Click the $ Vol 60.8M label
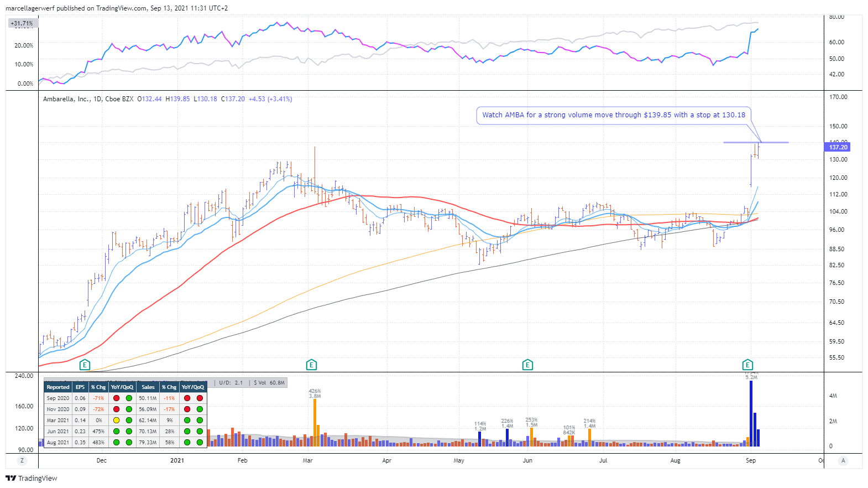The width and height of the screenshot is (868, 488). coord(269,383)
